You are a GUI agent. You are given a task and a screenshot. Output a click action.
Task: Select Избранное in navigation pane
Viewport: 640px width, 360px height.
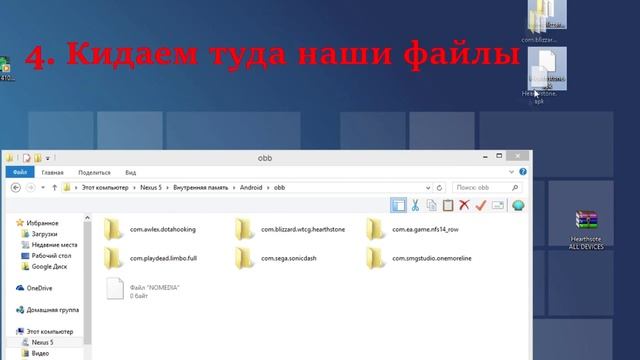click(38, 223)
